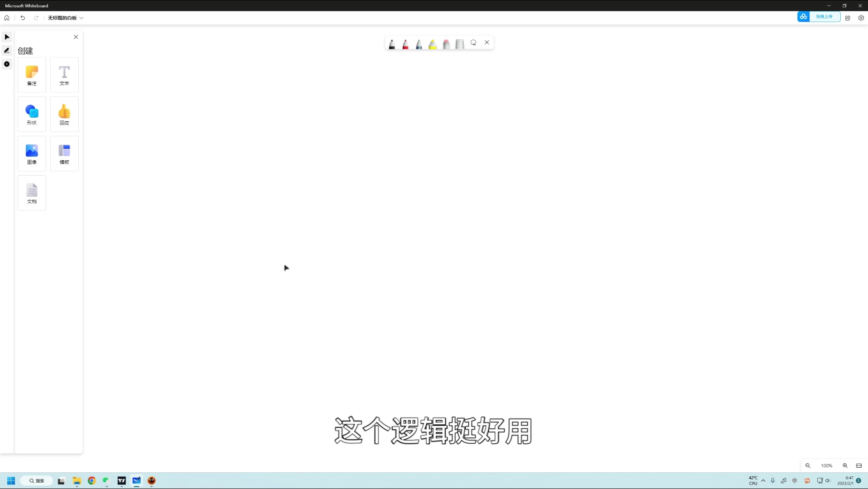Open the templates (模板) option

(64, 154)
